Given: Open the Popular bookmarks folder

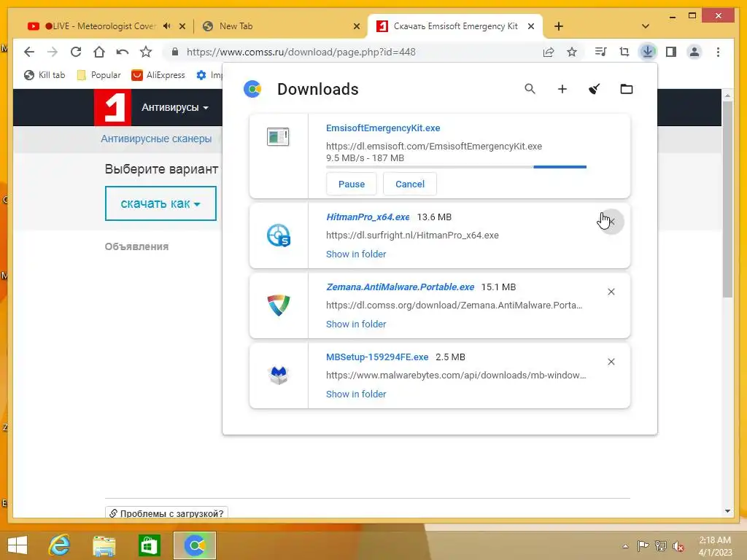Looking at the screenshot, I should (98, 75).
